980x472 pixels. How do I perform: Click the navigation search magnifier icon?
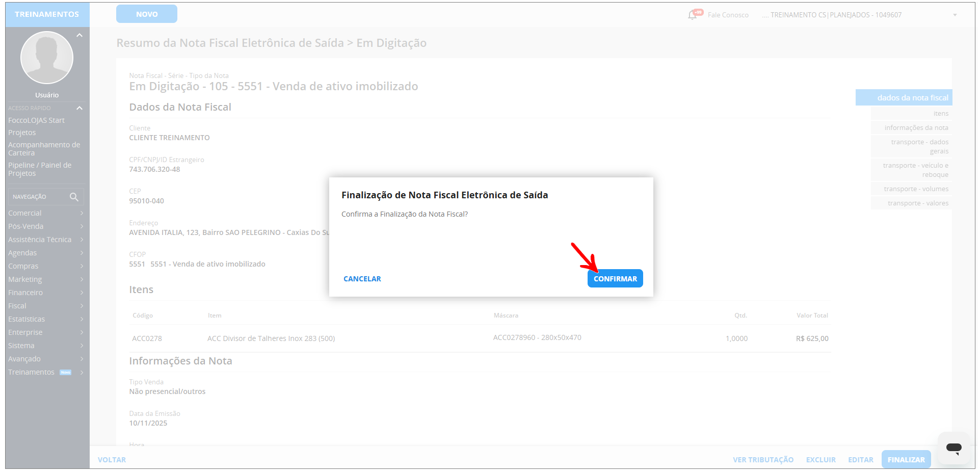(74, 197)
